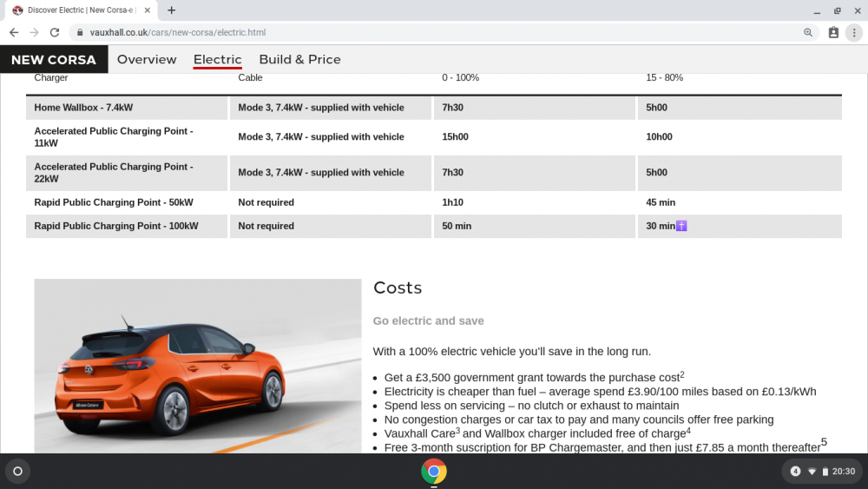The height and width of the screenshot is (489, 868).
Task: Reload the Vauxhall page
Action: tap(54, 33)
